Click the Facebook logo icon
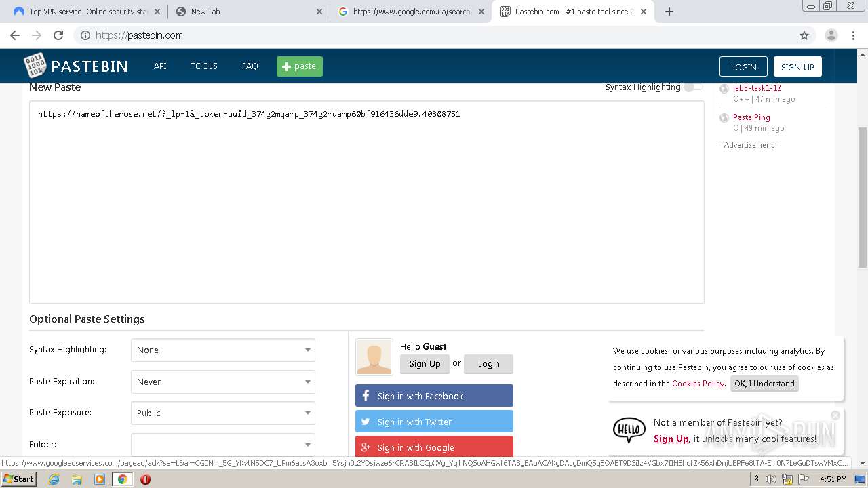Viewport: 868px width, 488px height. coord(366,396)
